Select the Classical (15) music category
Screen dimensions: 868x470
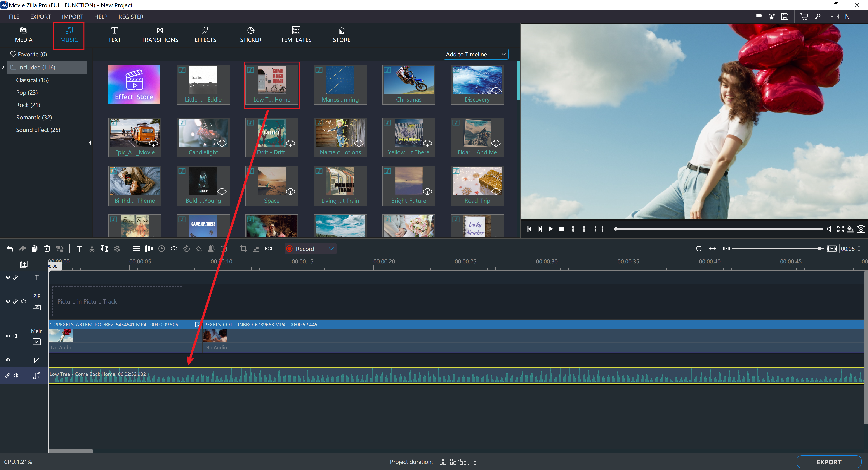32,80
